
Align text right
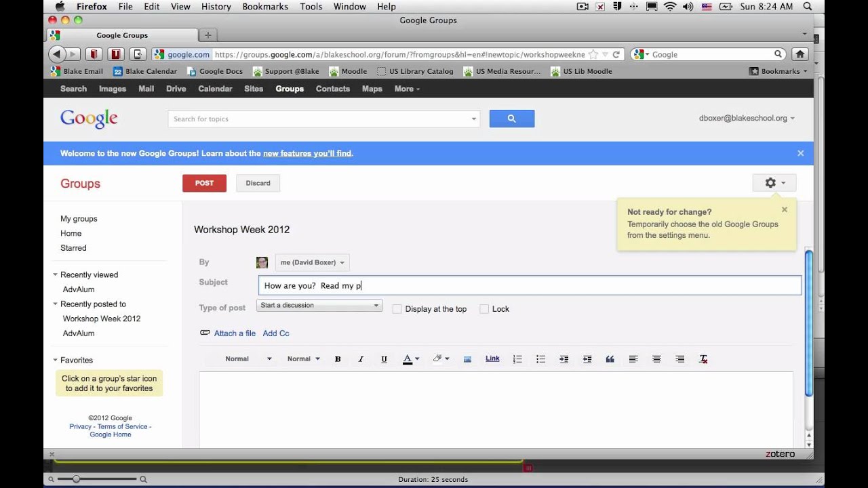[679, 359]
